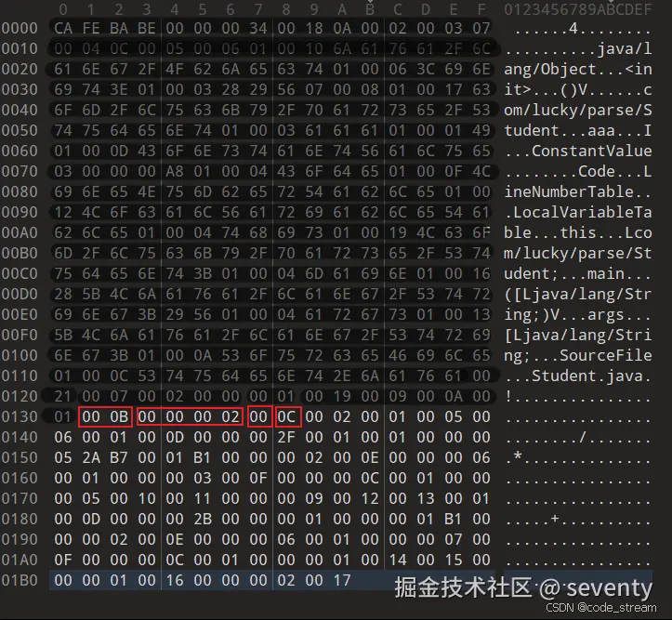Select byte 13 in row 0170
The height and width of the screenshot is (620, 672).
click(x=426, y=498)
